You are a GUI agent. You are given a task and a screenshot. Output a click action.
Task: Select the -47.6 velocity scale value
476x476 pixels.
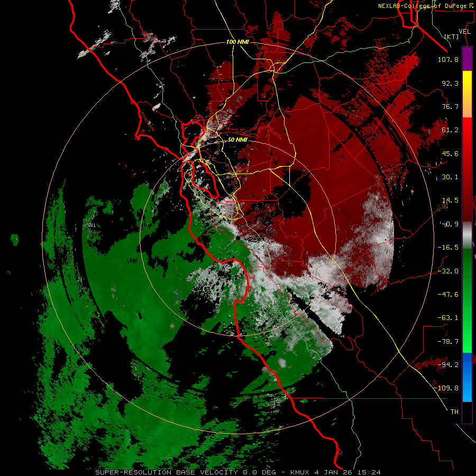click(x=448, y=295)
